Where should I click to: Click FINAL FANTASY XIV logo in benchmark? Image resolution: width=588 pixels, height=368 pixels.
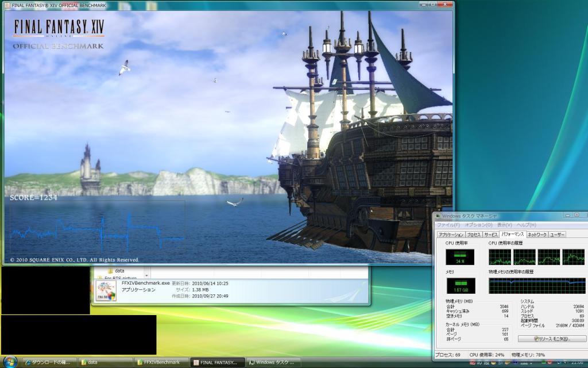[59, 29]
